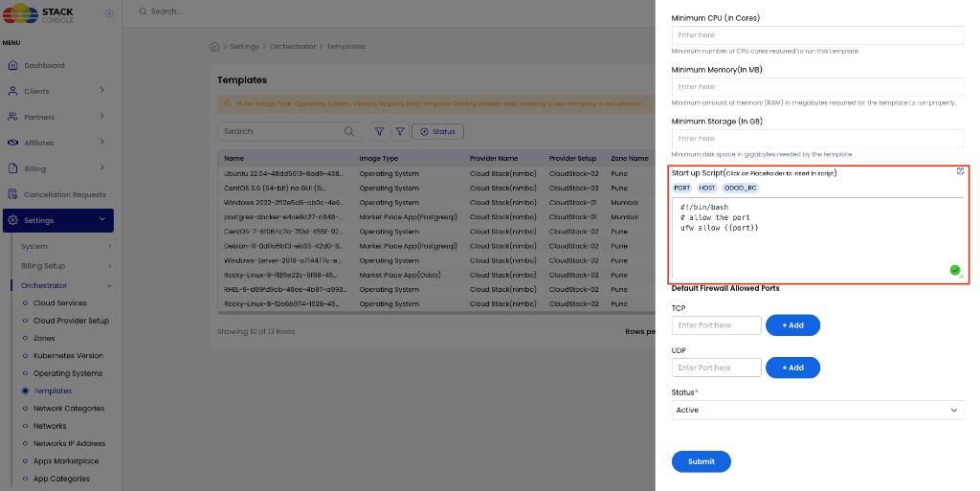Click the second filter funnel icon

click(x=400, y=131)
